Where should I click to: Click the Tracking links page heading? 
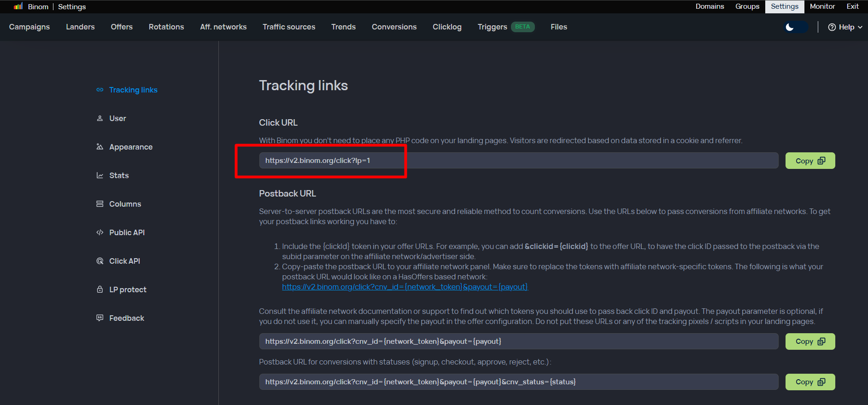[x=304, y=86]
